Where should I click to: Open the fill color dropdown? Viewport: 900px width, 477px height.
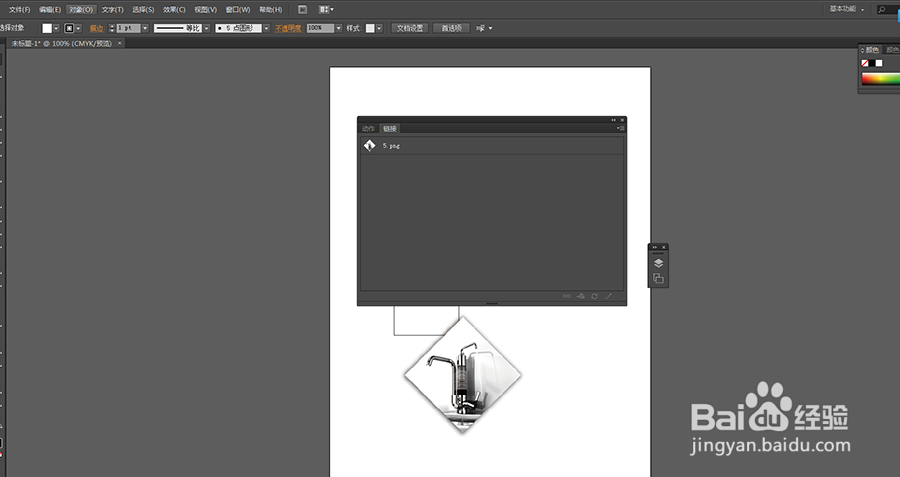tap(55, 28)
